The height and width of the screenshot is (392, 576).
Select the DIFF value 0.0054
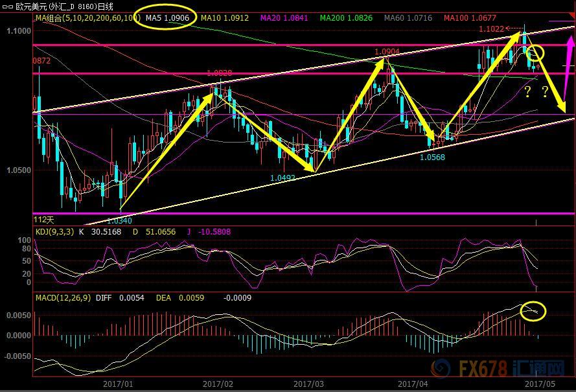(132, 298)
